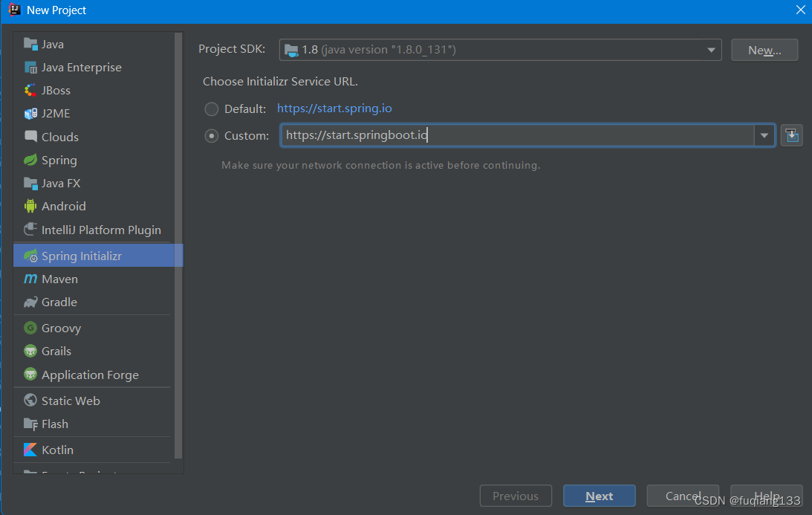Close the New Project dialog
This screenshot has width=812, height=515.
[801, 10]
